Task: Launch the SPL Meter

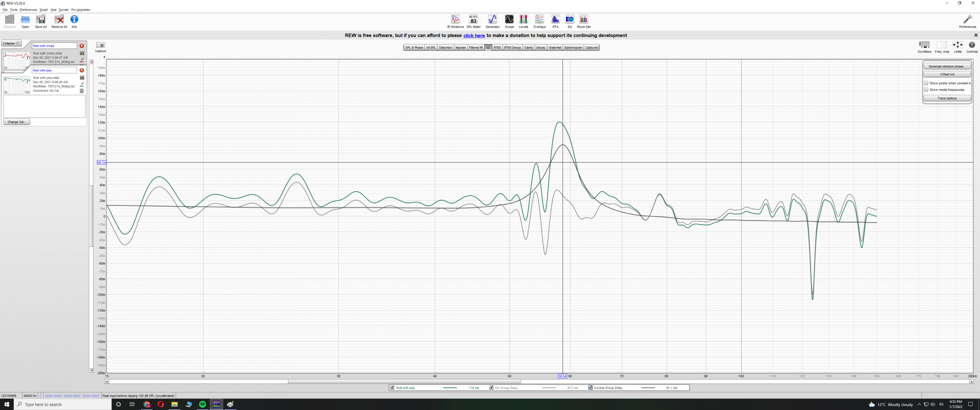Action: point(473,20)
